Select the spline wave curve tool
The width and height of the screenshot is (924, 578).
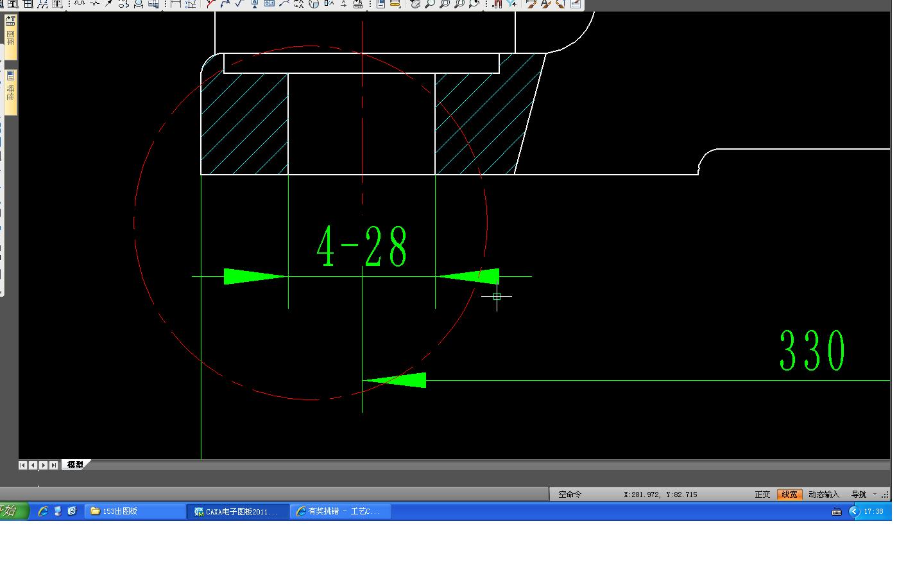[x=80, y=4]
